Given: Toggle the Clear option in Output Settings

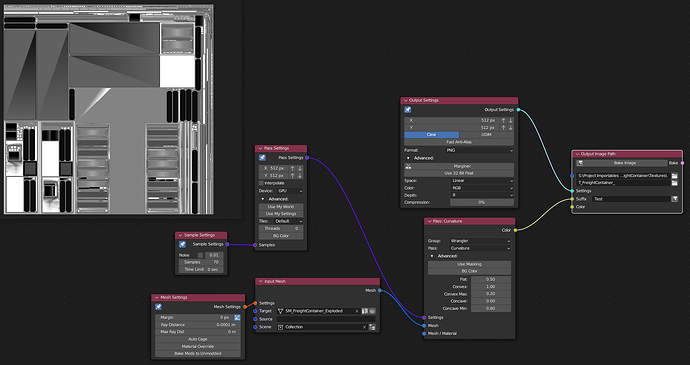Looking at the screenshot, I should [431, 135].
